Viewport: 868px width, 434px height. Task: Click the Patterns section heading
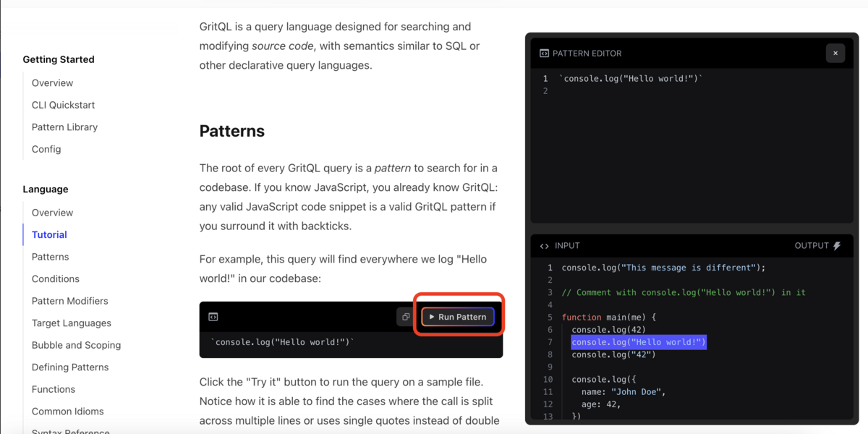click(232, 131)
